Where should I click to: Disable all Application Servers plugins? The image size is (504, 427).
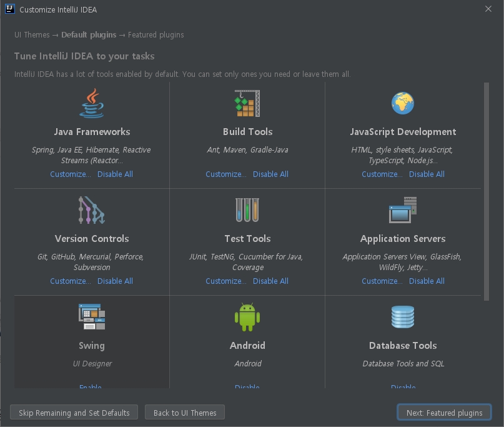click(427, 281)
